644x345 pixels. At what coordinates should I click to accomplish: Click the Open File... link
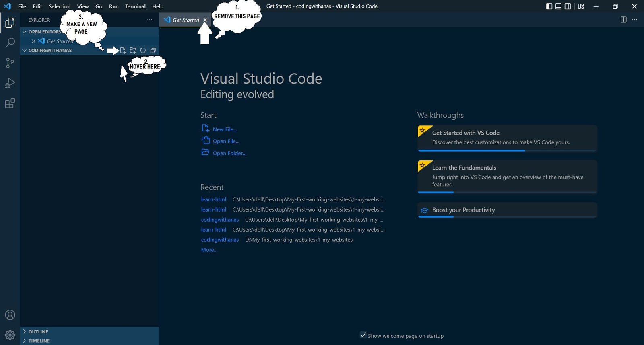pos(226,141)
